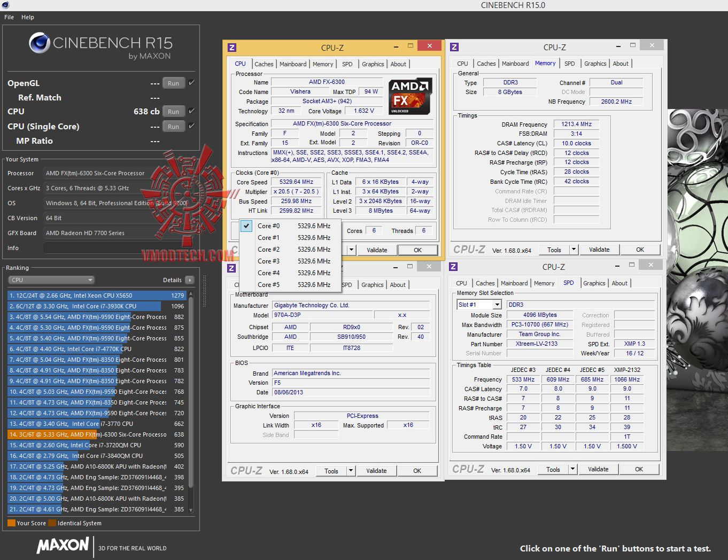Run the CPU (Single Core) benchmark
The image size is (728, 560).
(x=173, y=127)
